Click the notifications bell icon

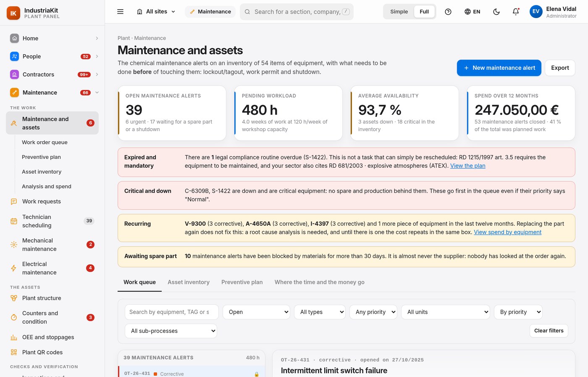tap(516, 12)
